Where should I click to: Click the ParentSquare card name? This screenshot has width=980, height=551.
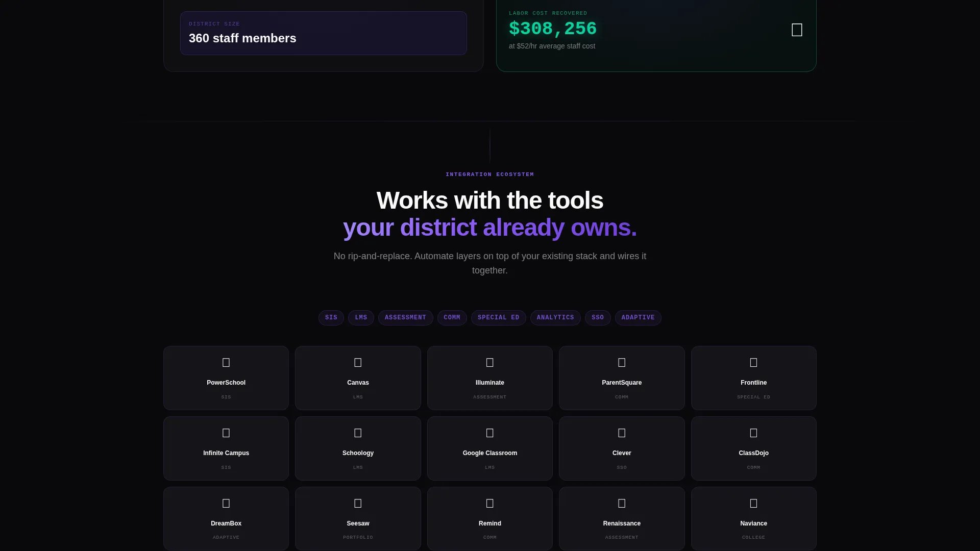tap(622, 383)
